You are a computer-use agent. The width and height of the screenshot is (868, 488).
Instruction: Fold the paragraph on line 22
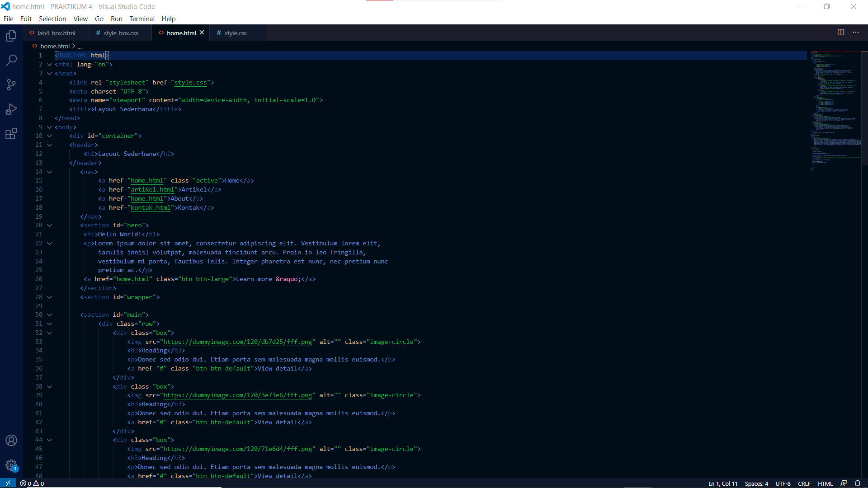49,244
